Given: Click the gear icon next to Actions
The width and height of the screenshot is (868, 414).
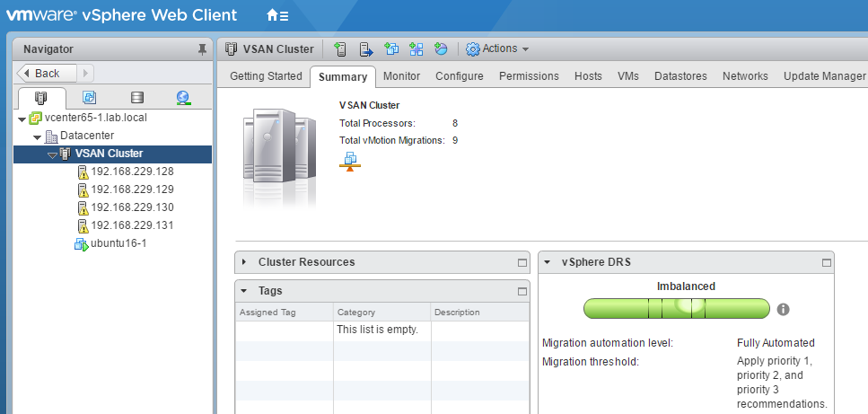Looking at the screenshot, I should coord(472,49).
